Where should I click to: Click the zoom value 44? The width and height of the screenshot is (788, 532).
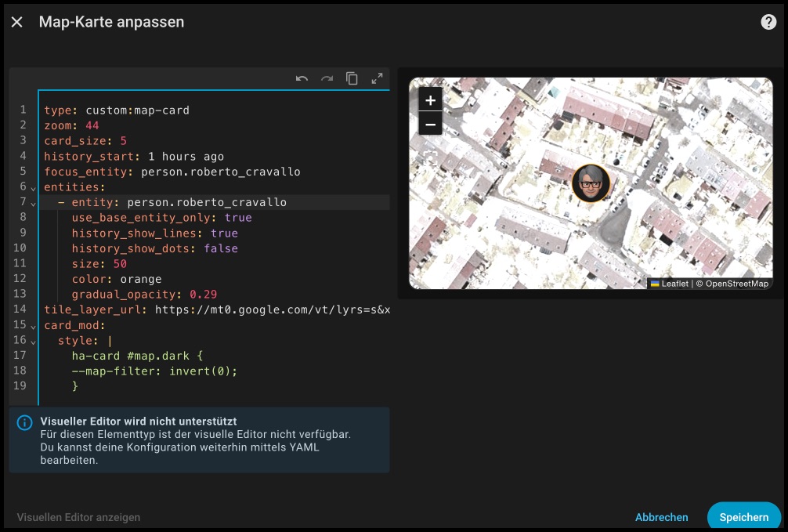pyautogui.click(x=92, y=125)
